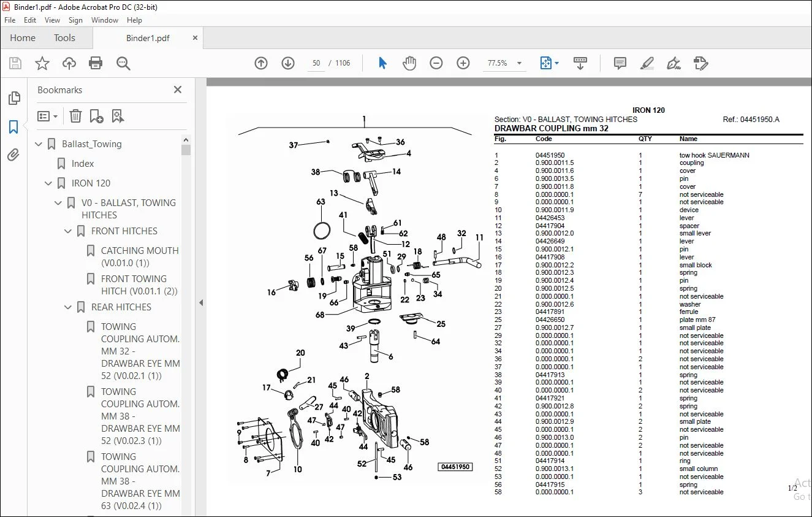Image resolution: width=812 pixels, height=517 pixels.
Task: Click 'small column' part name
Action: pos(698,469)
